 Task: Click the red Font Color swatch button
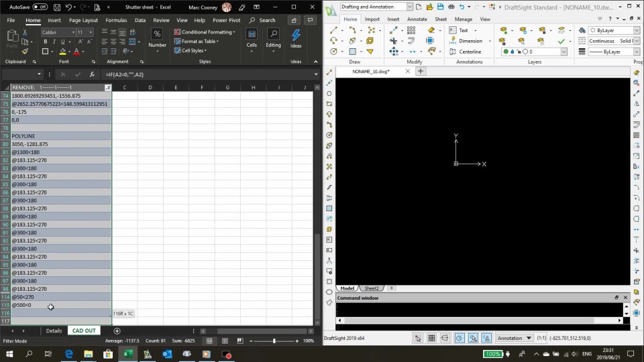(76, 52)
